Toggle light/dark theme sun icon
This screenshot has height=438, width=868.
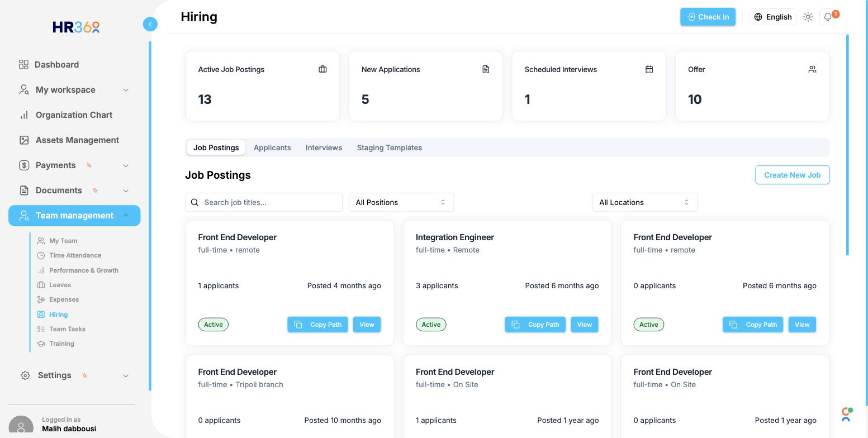point(808,17)
